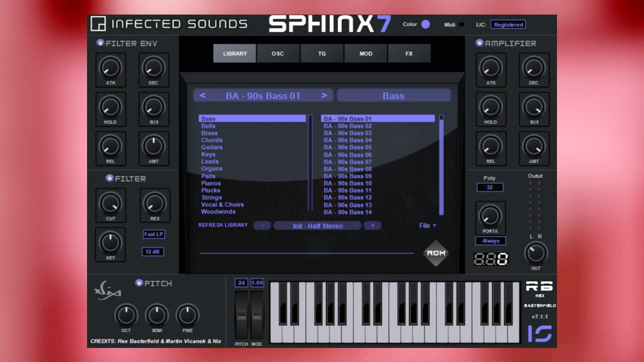The width and height of the screenshot is (644, 362).
Task: Click the Pitch OCT knob
Action: click(126, 315)
